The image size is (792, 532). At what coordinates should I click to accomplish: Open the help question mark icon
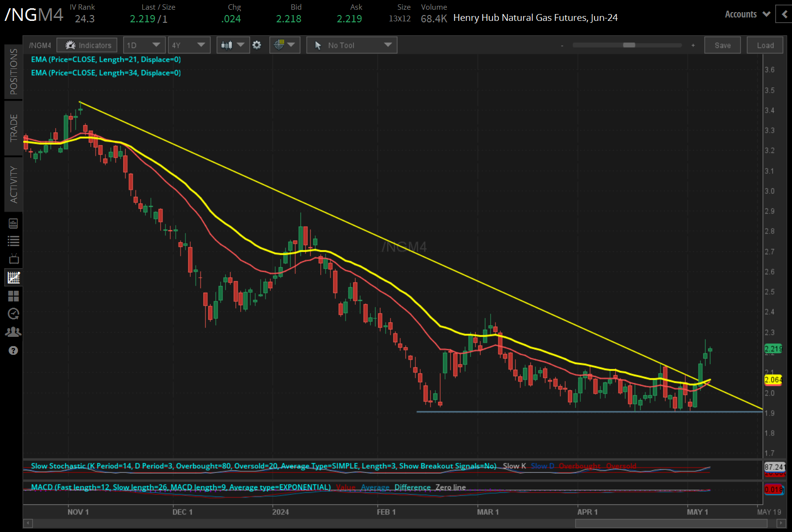click(14, 350)
